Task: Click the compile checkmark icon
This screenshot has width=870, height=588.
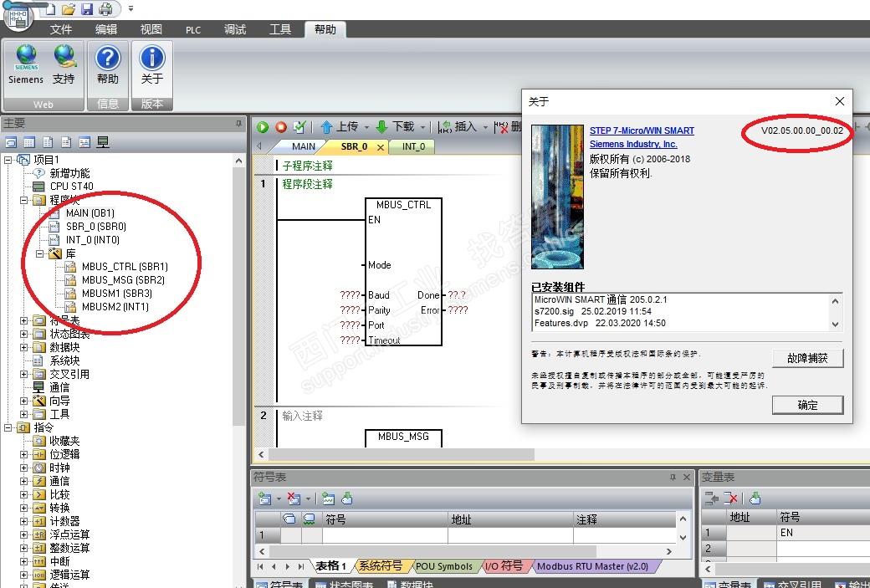Action: tap(299, 127)
